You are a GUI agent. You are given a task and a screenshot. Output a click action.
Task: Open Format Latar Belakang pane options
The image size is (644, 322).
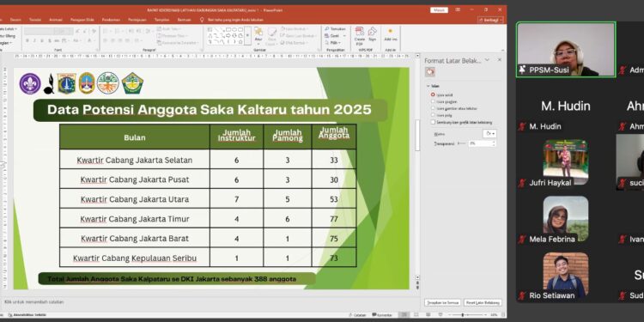[x=487, y=60]
